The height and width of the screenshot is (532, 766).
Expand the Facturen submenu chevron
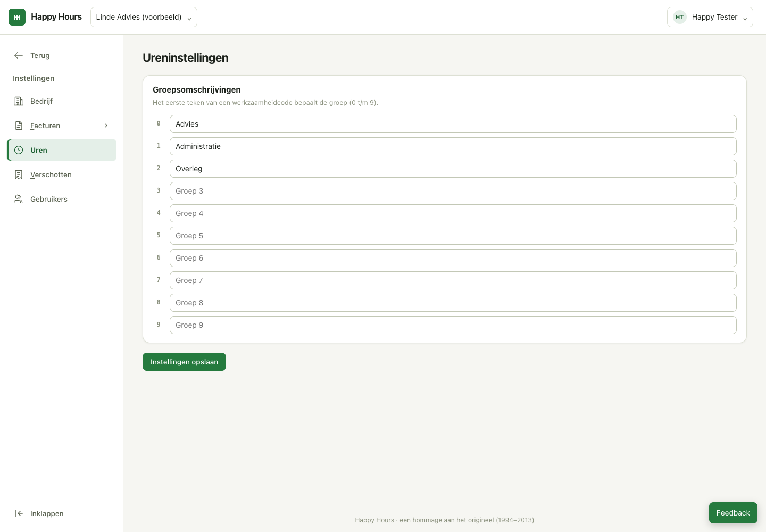coord(106,126)
